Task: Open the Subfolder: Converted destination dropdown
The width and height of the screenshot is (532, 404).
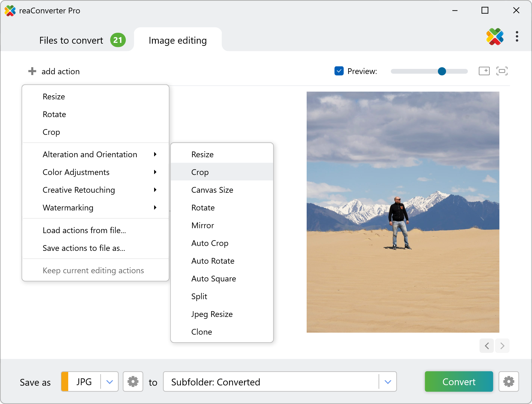Action: [x=388, y=382]
